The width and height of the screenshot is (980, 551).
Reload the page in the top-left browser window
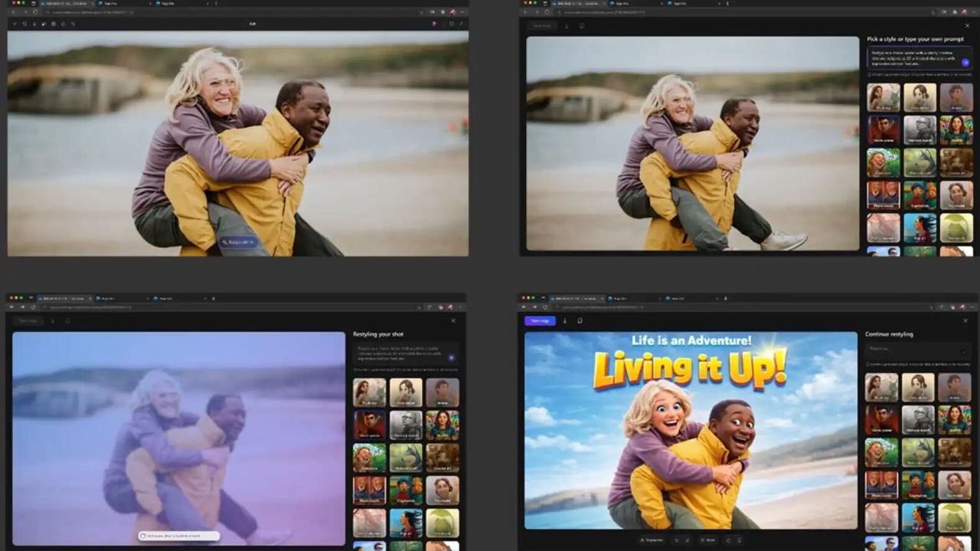35,12
